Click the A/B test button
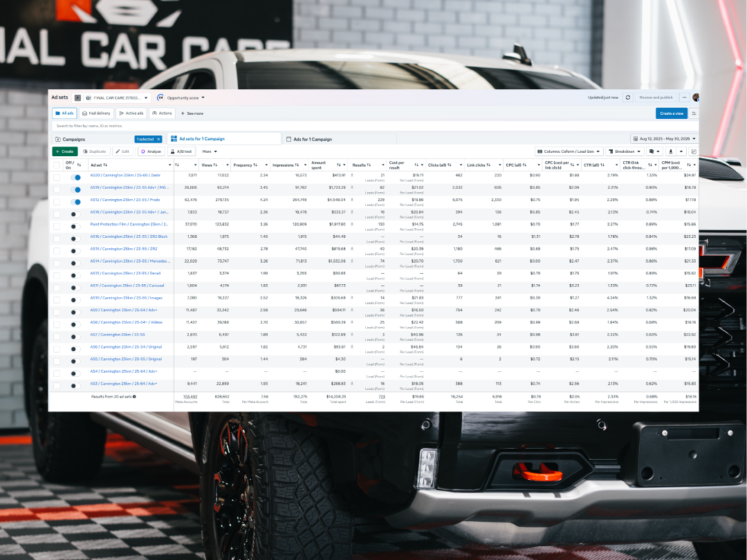Screen dimensions: 747x560 [181, 151]
